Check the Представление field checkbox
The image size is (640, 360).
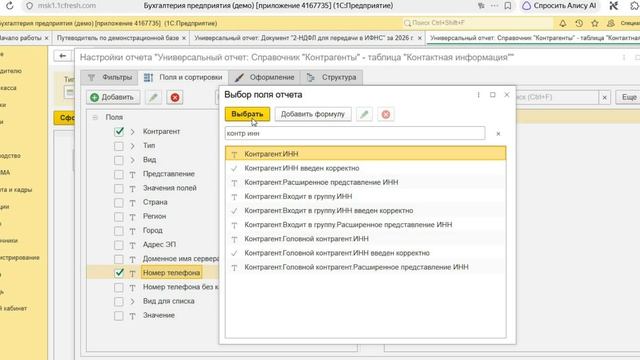click(x=119, y=174)
